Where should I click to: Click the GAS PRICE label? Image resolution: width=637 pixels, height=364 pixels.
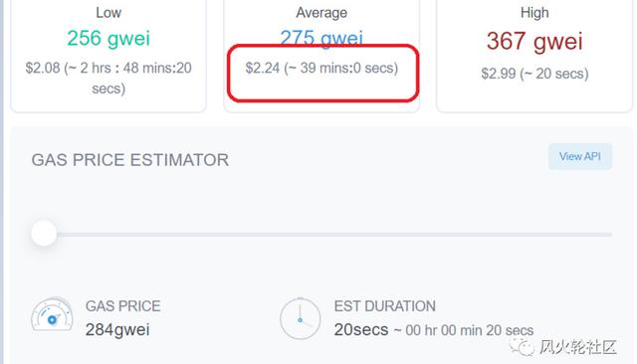coord(123,306)
